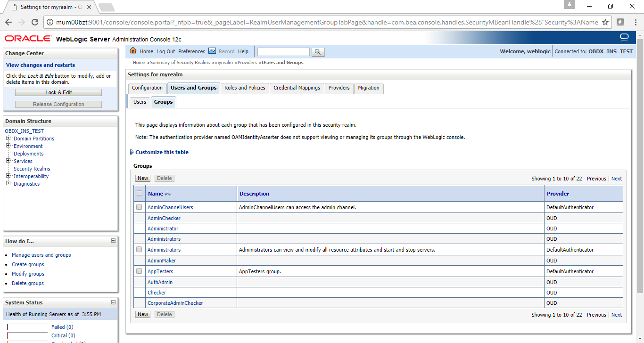Click the top New button above table
Screen dimensions: 644x343
[x=143, y=178]
